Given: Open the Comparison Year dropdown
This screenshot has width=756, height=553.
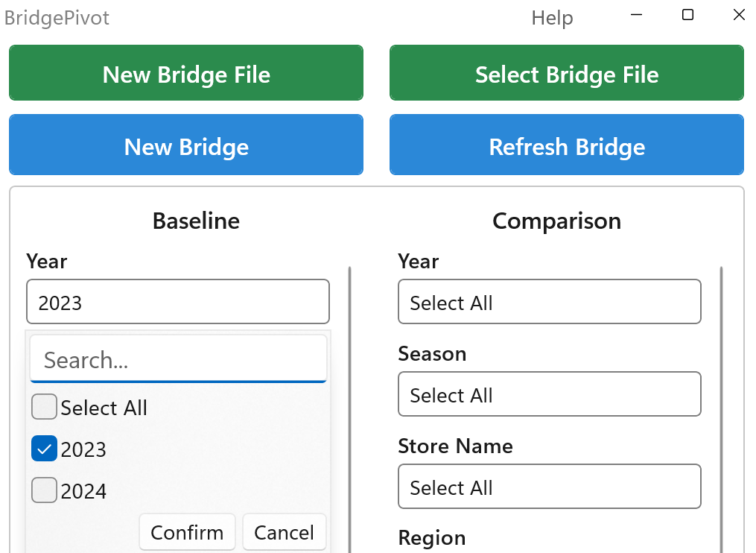Looking at the screenshot, I should [x=549, y=302].
